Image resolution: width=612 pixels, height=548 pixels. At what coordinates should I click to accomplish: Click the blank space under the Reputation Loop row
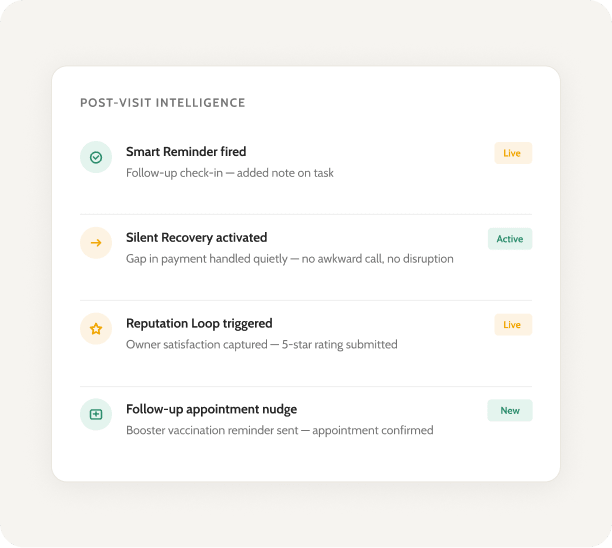306,369
